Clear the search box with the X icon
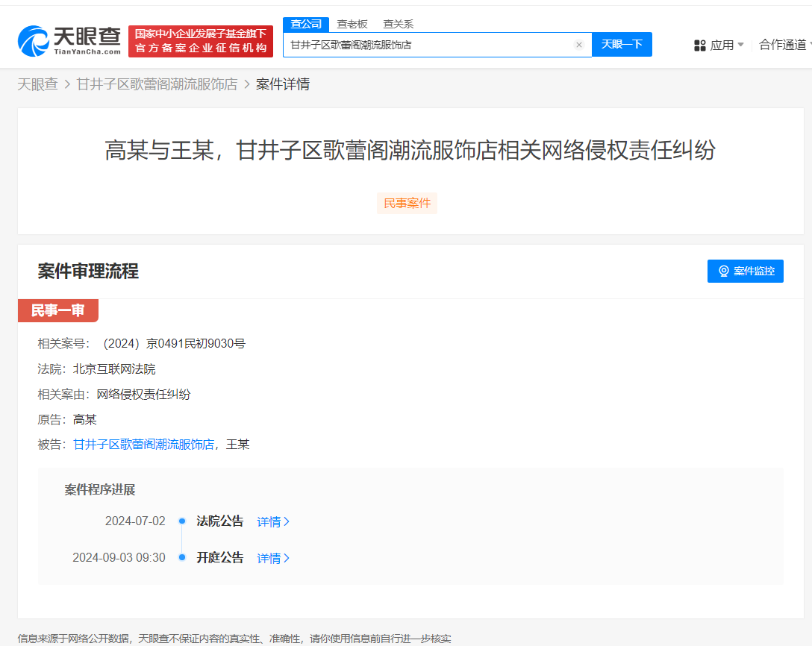The image size is (812, 646). [x=579, y=45]
